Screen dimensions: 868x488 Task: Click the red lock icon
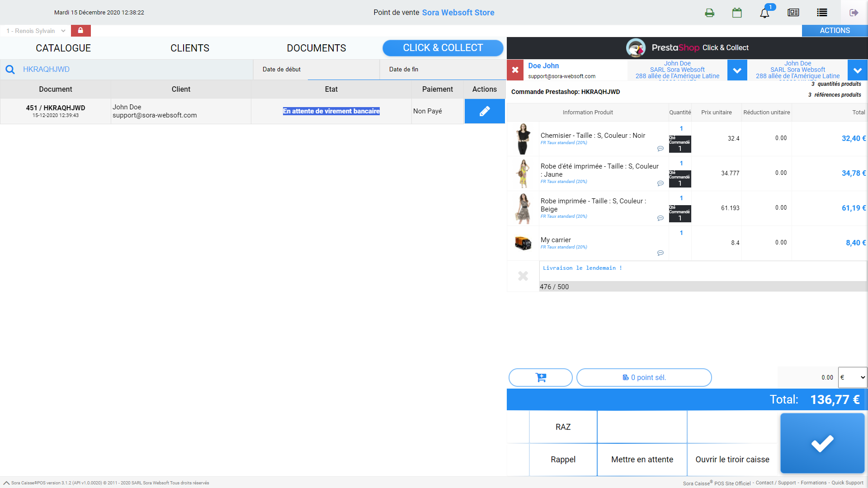click(x=80, y=30)
